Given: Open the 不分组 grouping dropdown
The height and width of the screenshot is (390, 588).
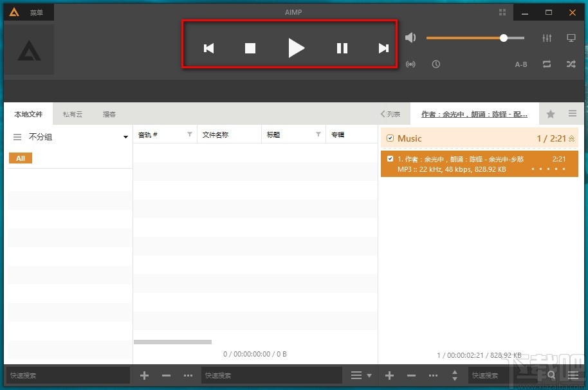Looking at the screenshot, I should (x=125, y=136).
